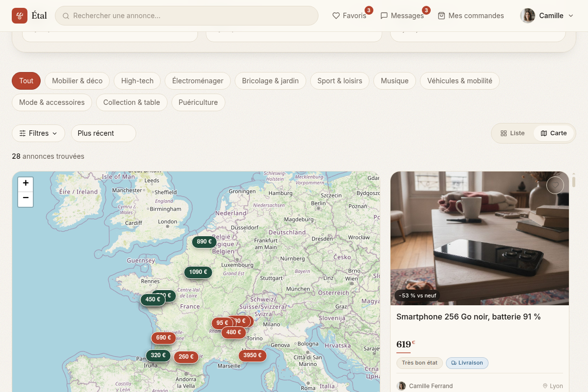This screenshot has height=392, width=588.
Task: Select the 260 € map marker
Action: [186, 357]
